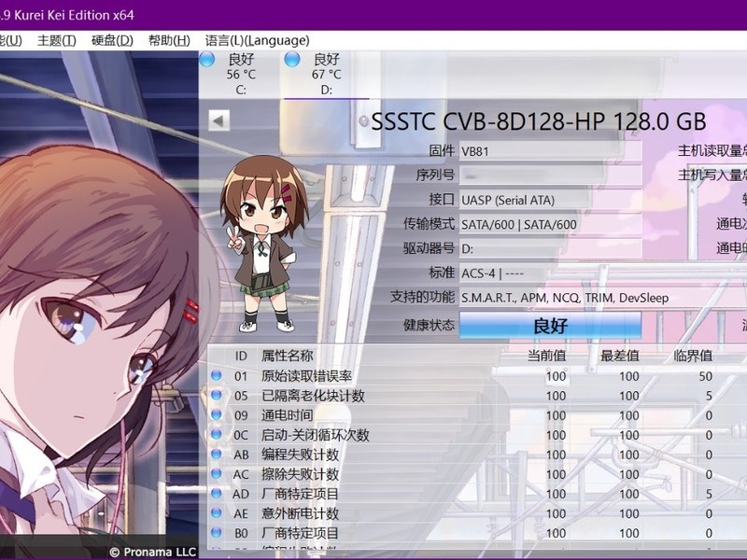Open the 硬盘(D) menu
The height and width of the screenshot is (560, 747).
112,40
